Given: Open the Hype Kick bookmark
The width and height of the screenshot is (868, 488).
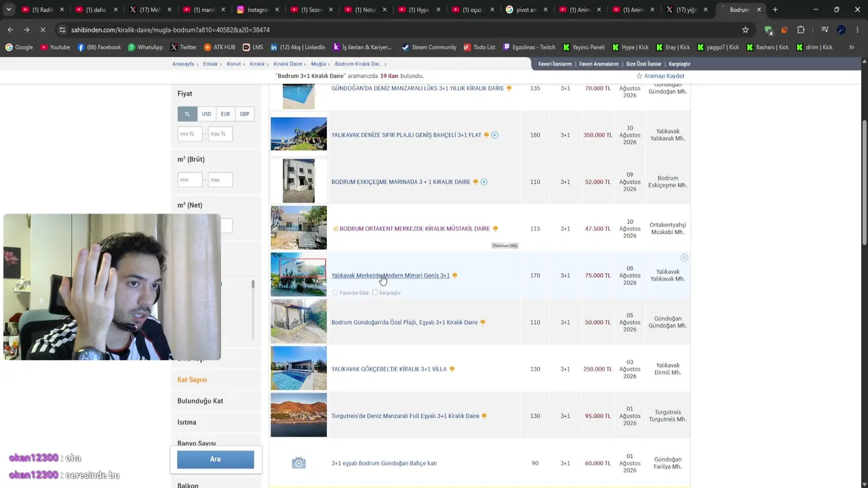Looking at the screenshot, I should point(630,47).
